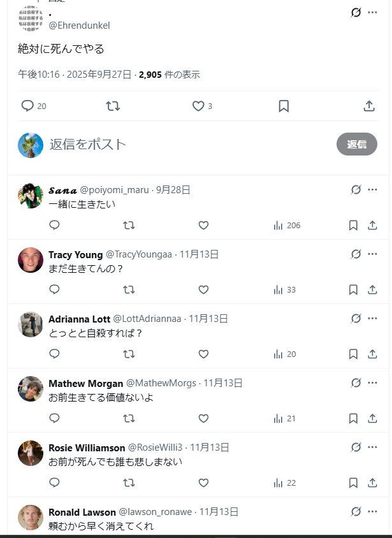Screen dimensions: 392x538
Task: Bookmark Mathew Morgan's reply
Action: (x=353, y=418)
